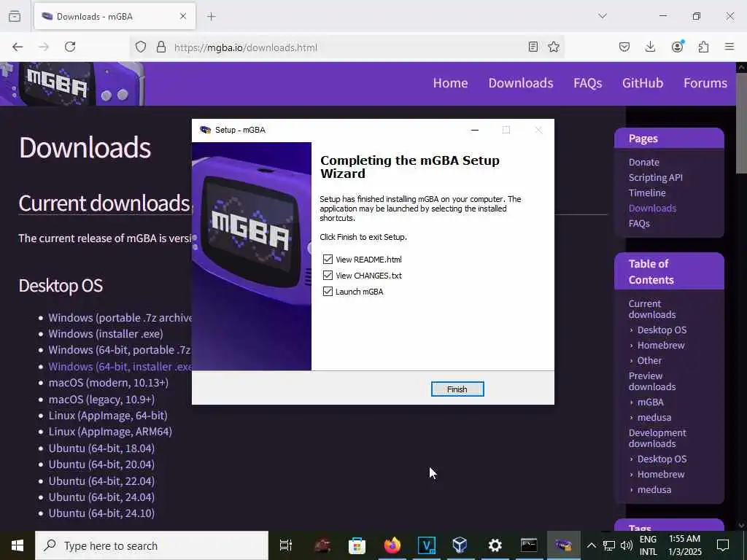Click the address bar URL field

point(348,47)
